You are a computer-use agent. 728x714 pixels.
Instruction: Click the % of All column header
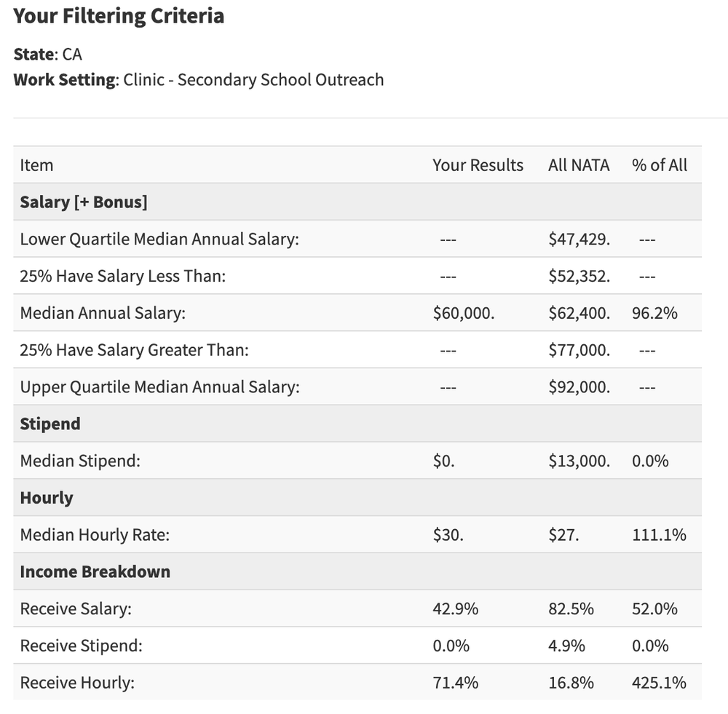(x=660, y=165)
